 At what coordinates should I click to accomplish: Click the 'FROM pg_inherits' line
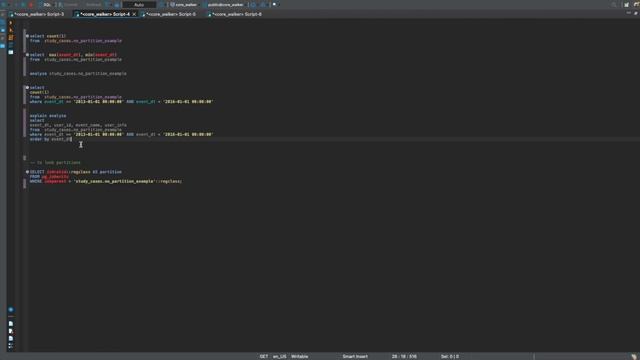(x=49, y=177)
